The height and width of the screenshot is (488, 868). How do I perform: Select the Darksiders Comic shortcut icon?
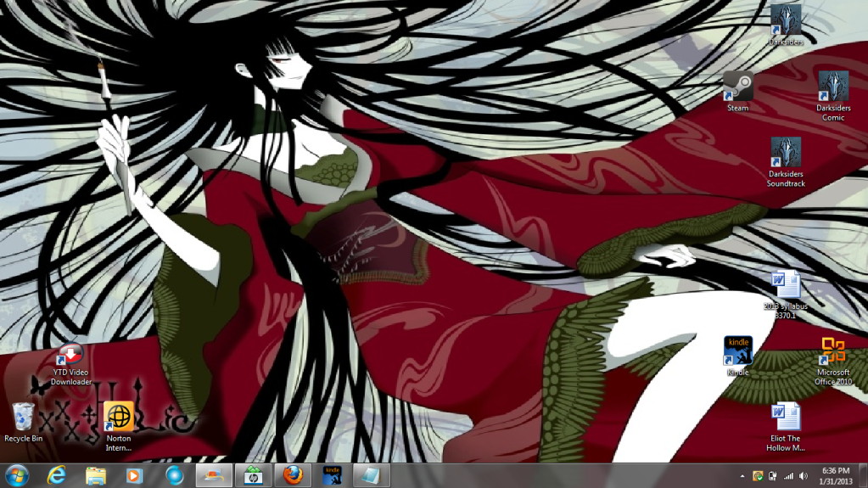832,87
